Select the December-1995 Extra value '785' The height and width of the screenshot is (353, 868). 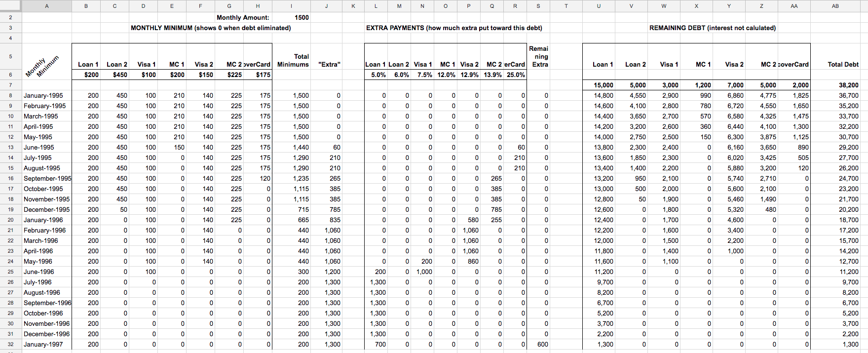tap(326, 209)
